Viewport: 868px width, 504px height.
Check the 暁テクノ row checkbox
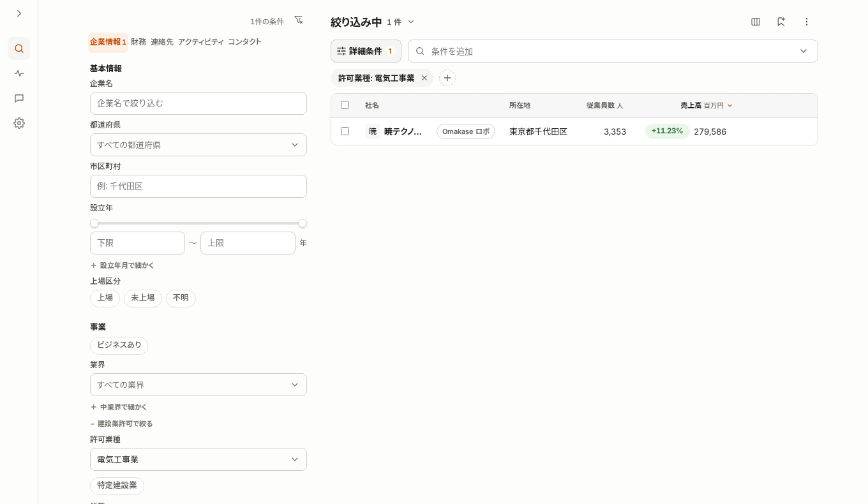(345, 131)
